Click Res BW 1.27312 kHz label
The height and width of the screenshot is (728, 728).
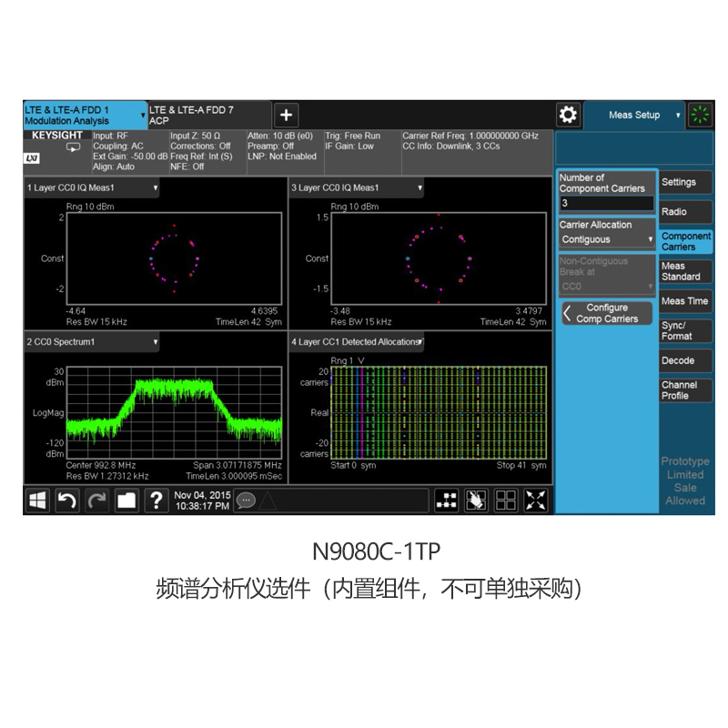(x=107, y=476)
